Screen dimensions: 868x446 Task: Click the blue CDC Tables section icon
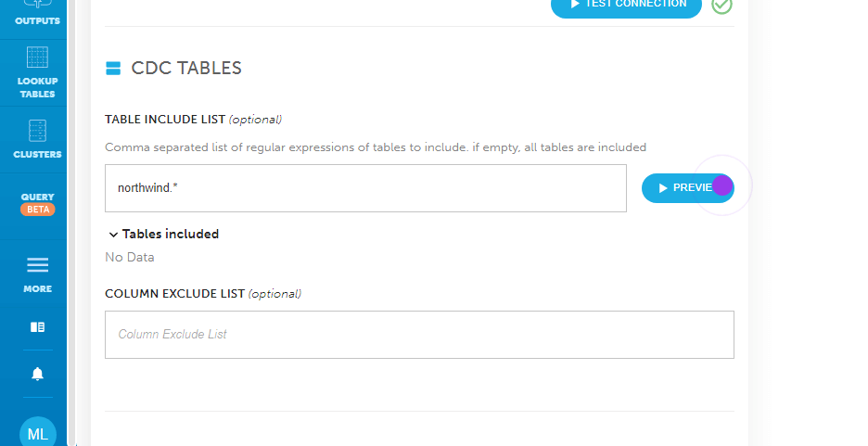(x=113, y=68)
